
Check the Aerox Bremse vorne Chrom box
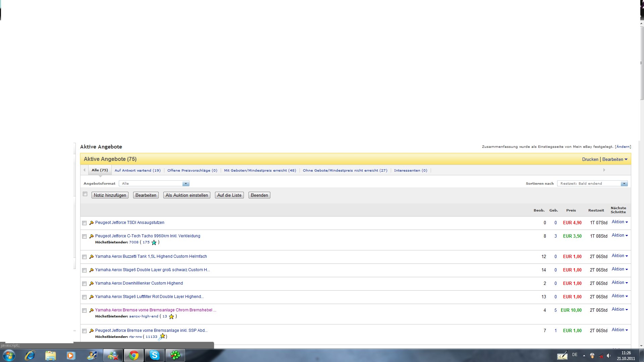[x=85, y=311]
